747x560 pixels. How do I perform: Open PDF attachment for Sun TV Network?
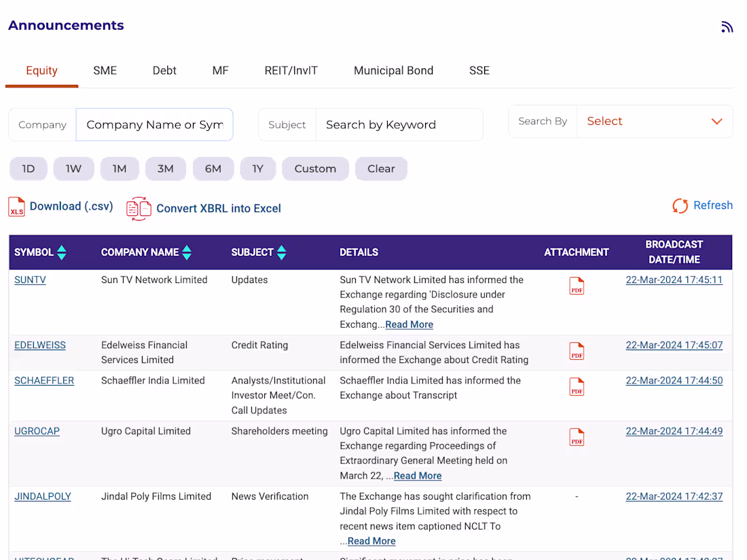click(577, 286)
